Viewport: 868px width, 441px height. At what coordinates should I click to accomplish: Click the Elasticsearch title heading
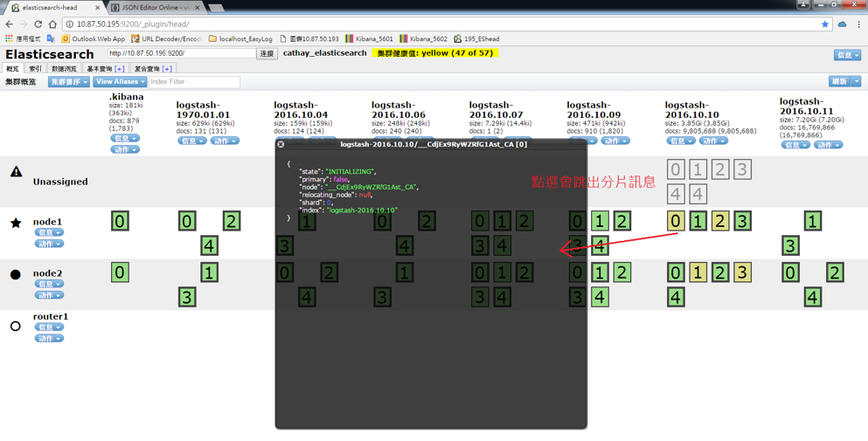(50, 54)
